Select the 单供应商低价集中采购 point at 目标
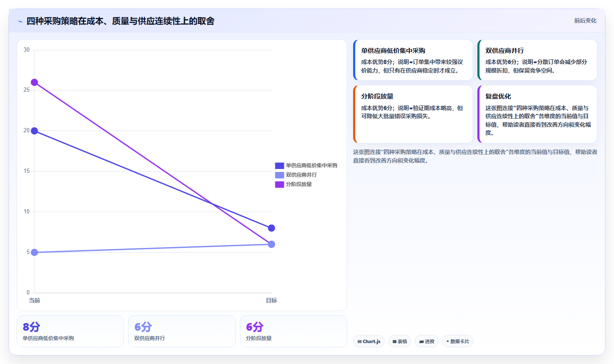 coord(272,228)
